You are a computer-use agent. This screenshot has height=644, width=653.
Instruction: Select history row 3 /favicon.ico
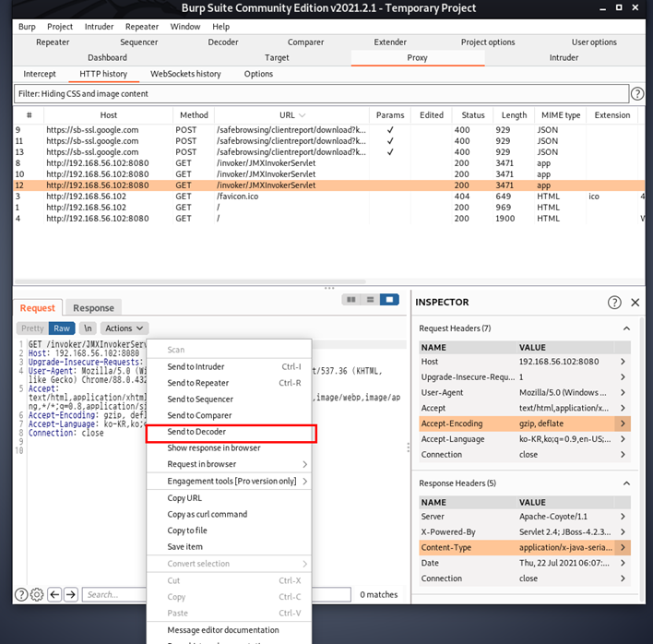point(329,197)
